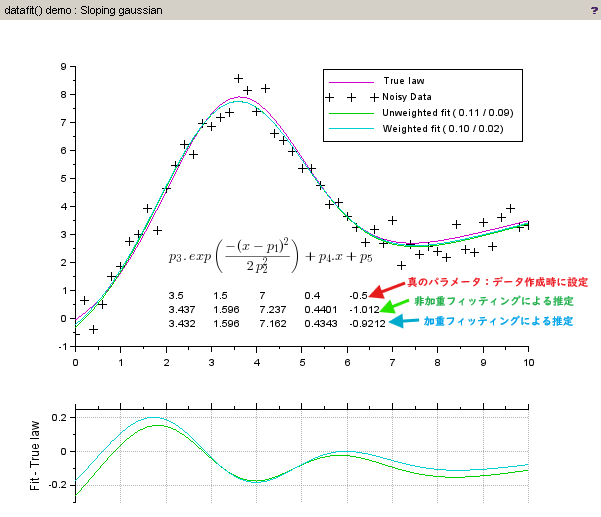Click the p3.exp gaussian formula text
Viewport: 601px width, 517px height.
coord(270,252)
